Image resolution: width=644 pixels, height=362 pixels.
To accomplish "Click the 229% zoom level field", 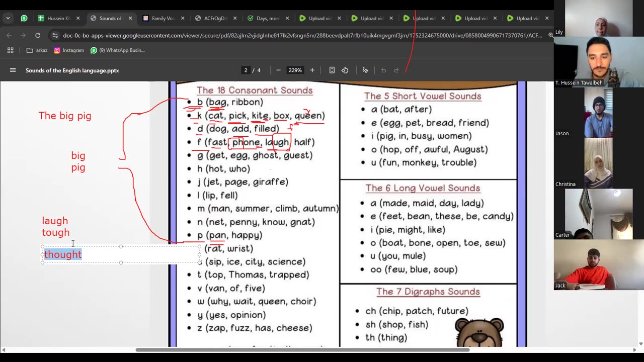I will coord(295,70).
